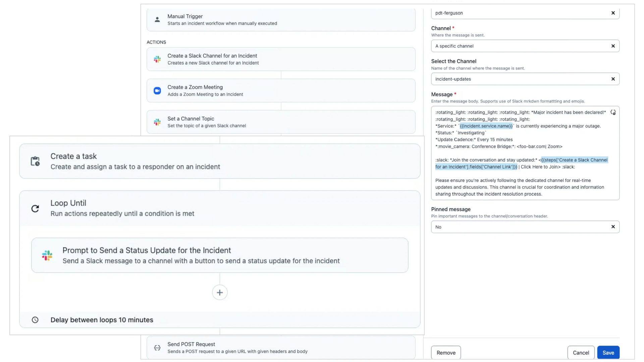Clear the A specific channel selection
Screen dimensions: 644x362
click(x=613, y=46)
